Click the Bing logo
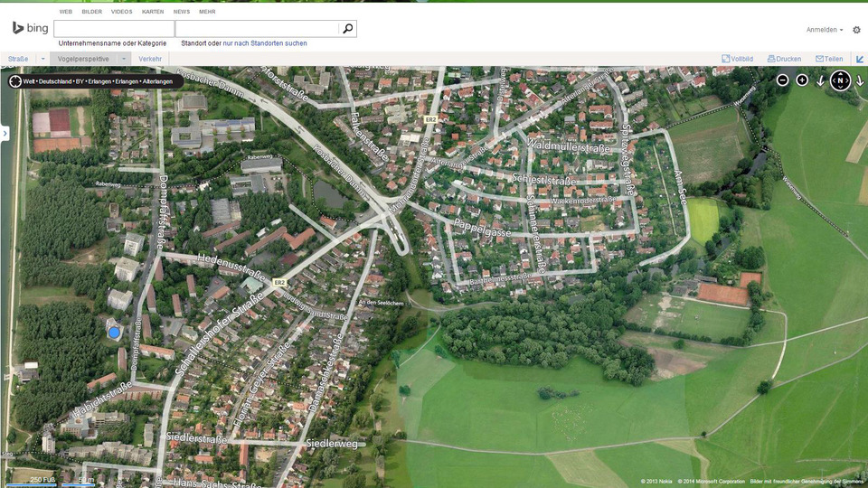This screenshot has width=868, height=488. click(30, 28)
